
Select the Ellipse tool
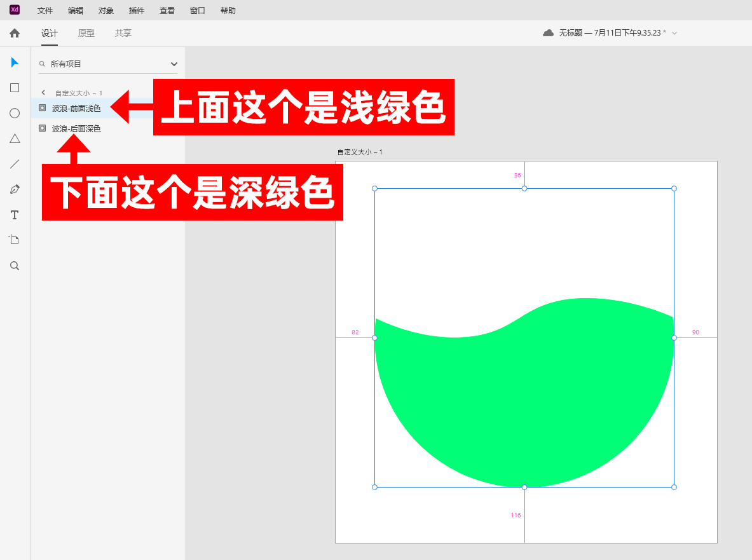point(15,113)
